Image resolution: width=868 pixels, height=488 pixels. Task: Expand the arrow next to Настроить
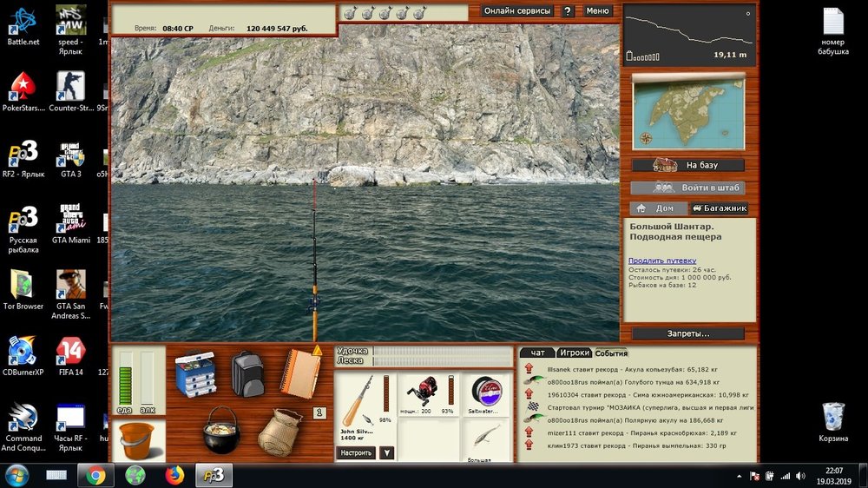[387, 452]
